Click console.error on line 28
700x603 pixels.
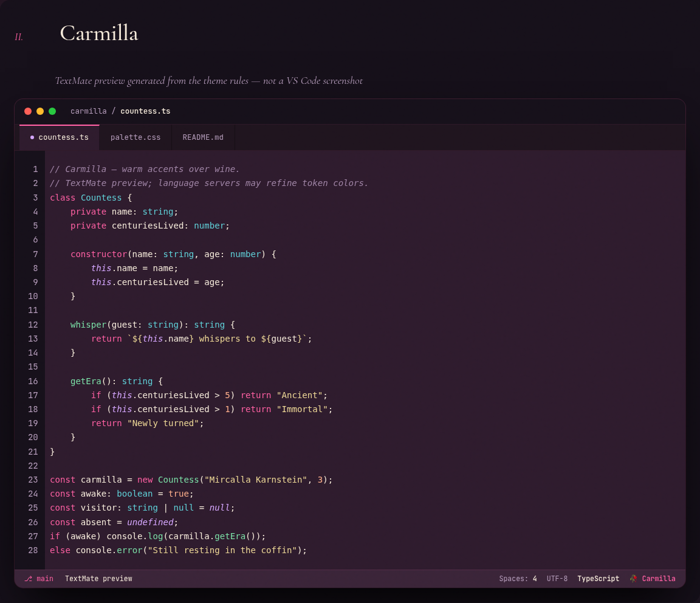click(x=109, y=550)
